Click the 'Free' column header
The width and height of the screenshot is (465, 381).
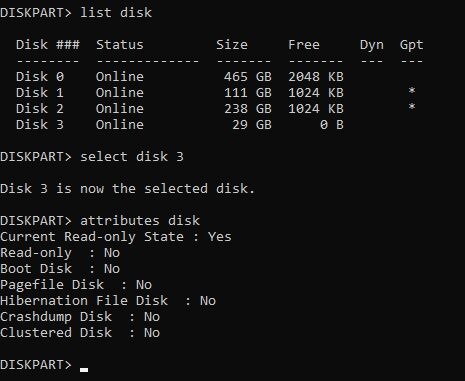304,45
